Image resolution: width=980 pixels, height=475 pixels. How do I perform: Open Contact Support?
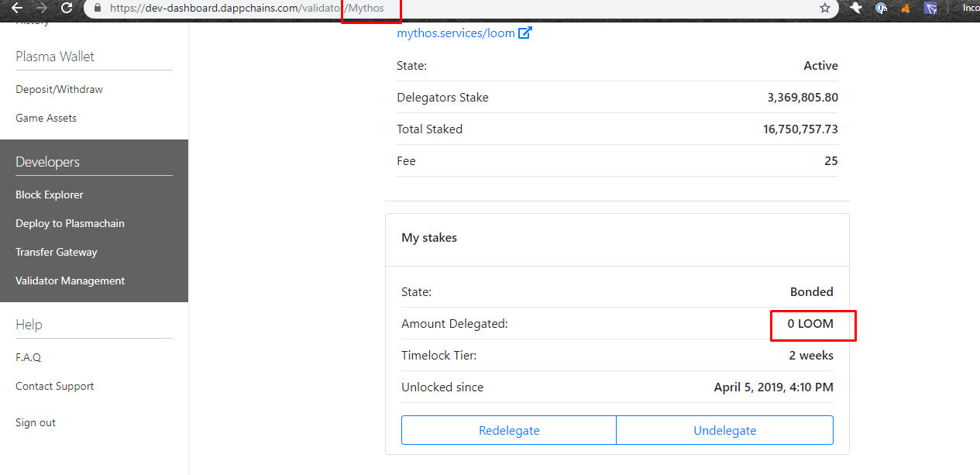tap(54, 386)
